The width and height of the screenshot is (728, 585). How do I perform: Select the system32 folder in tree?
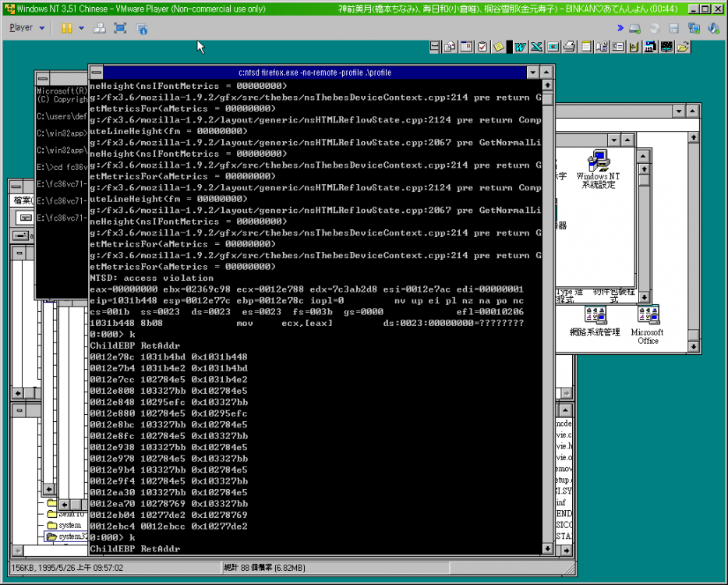pos(69,537)
